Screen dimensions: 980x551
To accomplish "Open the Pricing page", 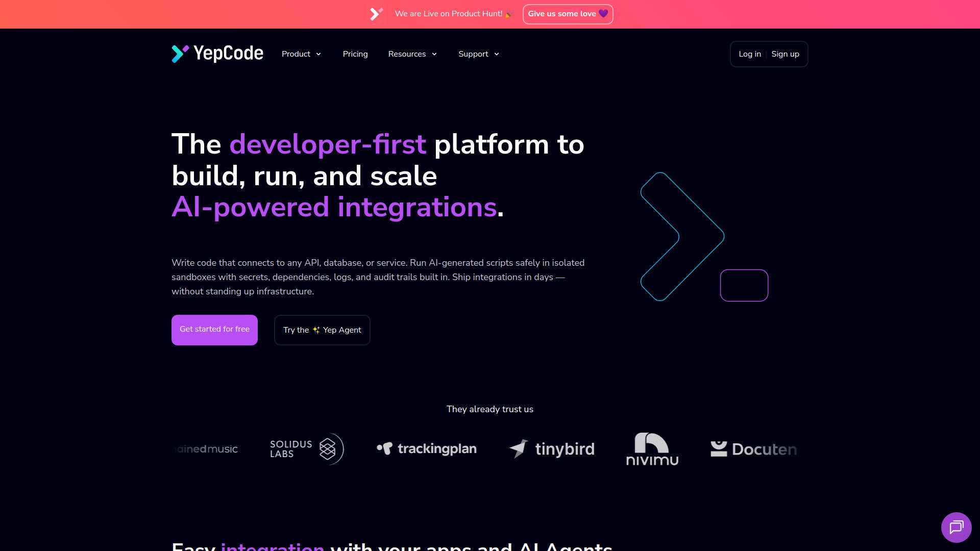I will (x=355, y=54).
